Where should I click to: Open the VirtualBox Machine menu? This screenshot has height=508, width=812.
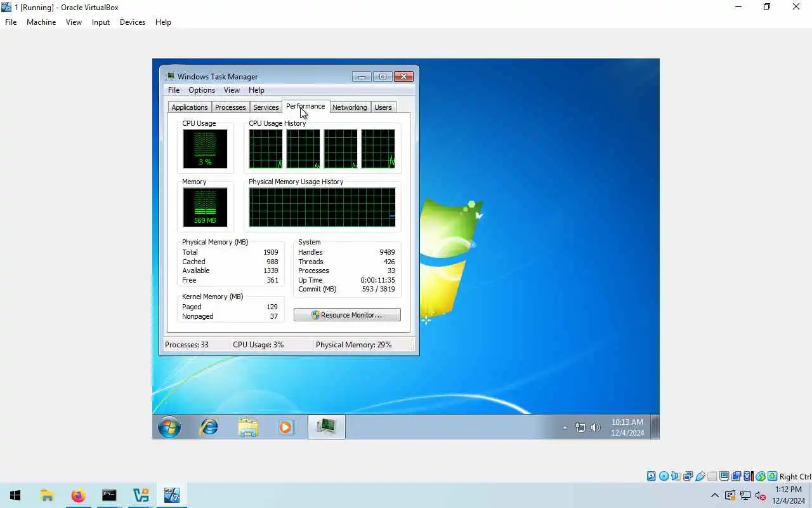[41, 22]
